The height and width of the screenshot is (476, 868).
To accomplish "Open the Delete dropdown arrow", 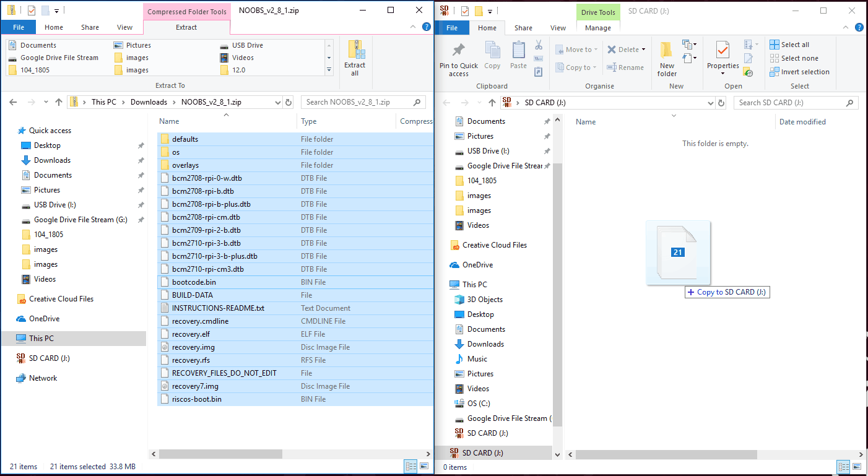I will coord(644,50).
